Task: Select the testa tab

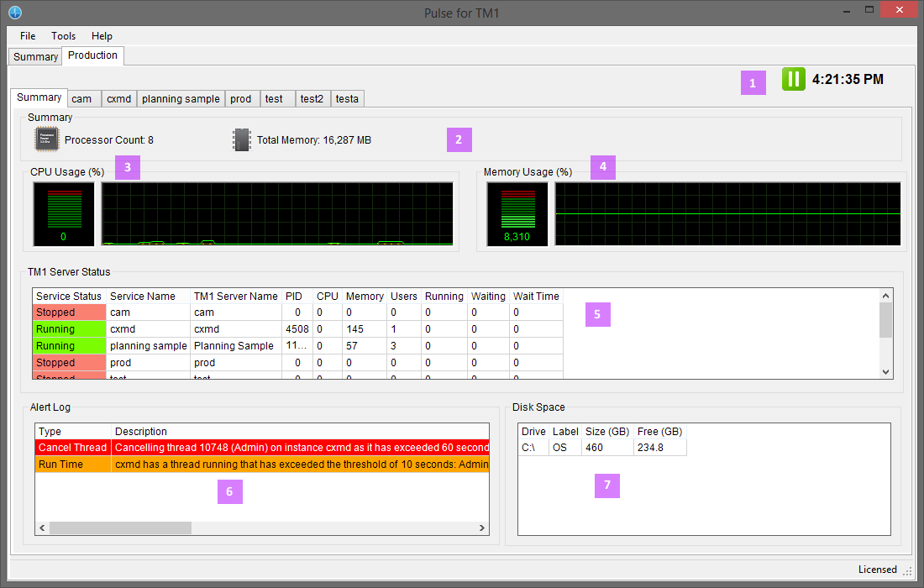Action: [x=347, y=99]
